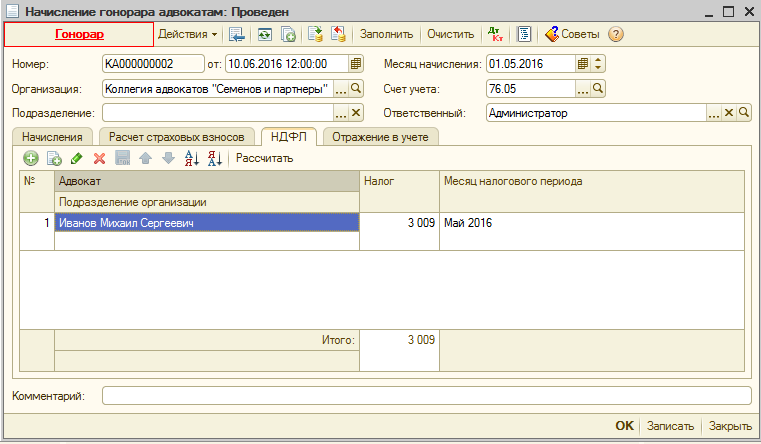Switch to the Начисления tab
This screenshot has height=444, width=761.
(52, 137)
